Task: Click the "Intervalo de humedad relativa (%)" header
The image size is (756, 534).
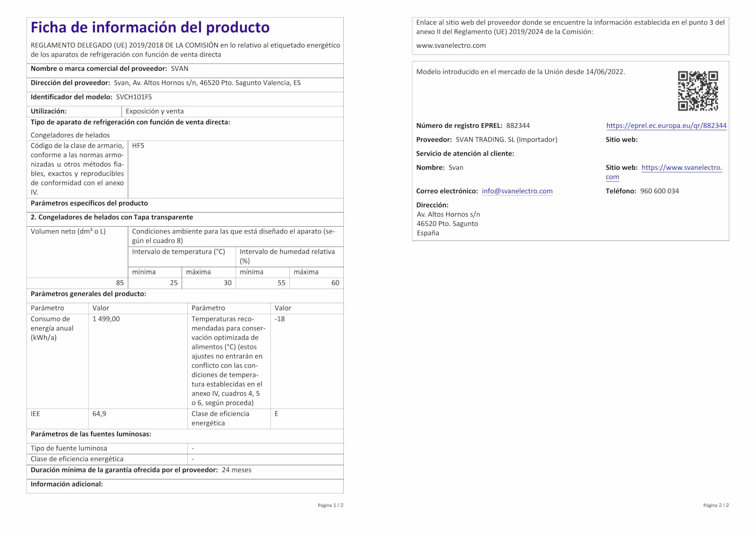Action: (x=287, y=256)
